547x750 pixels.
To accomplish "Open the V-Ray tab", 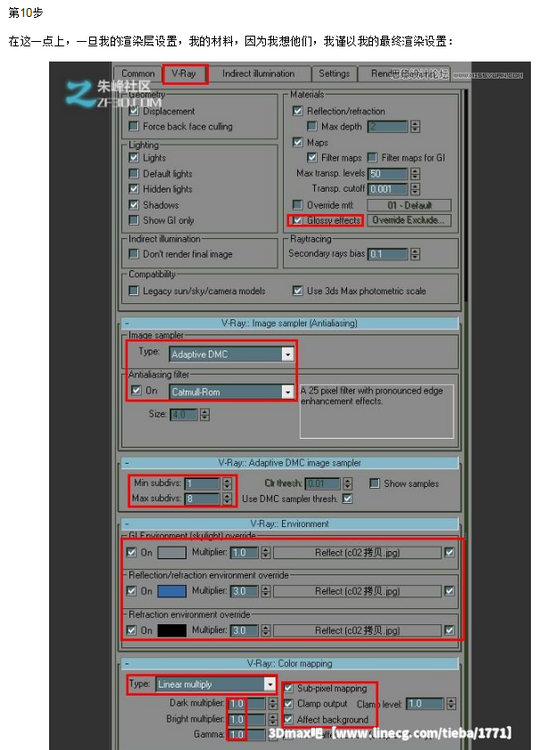I will point(184,73).
